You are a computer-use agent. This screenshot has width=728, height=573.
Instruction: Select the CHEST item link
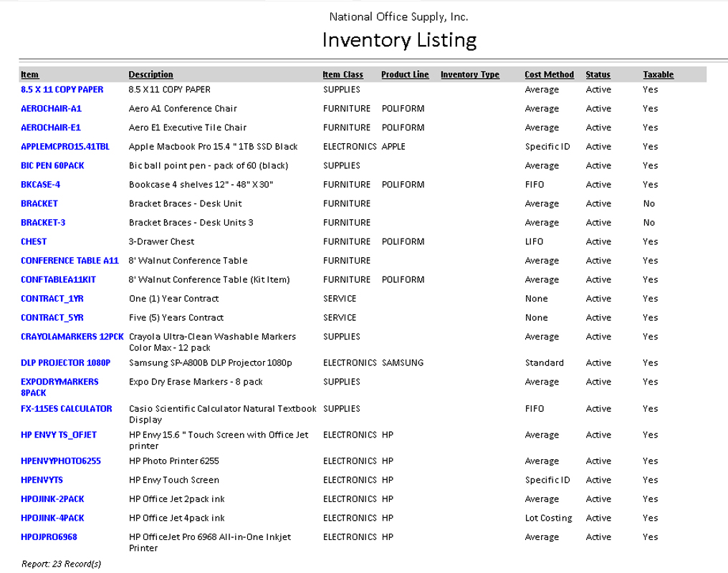34,241
